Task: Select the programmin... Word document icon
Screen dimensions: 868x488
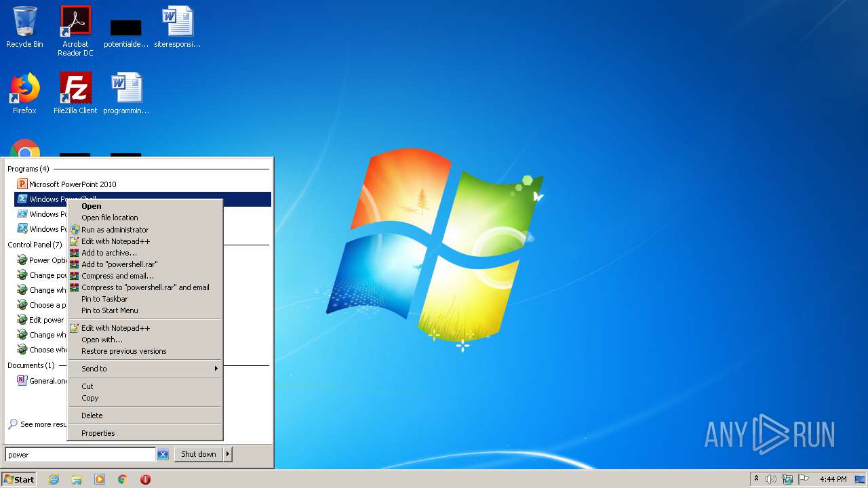Action: point(126,94)
